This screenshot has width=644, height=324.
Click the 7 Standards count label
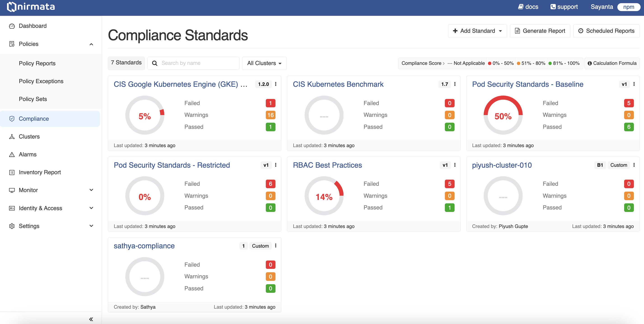pos(126,63)
